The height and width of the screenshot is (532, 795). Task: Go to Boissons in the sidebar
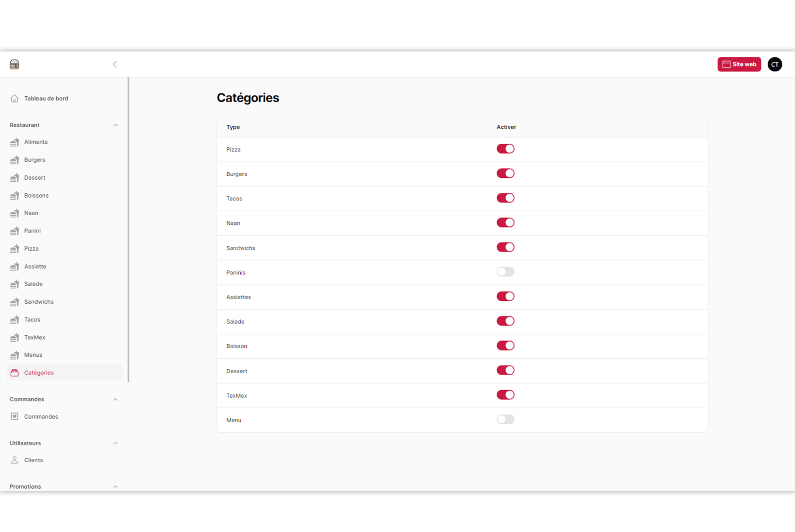pos(36,196)
